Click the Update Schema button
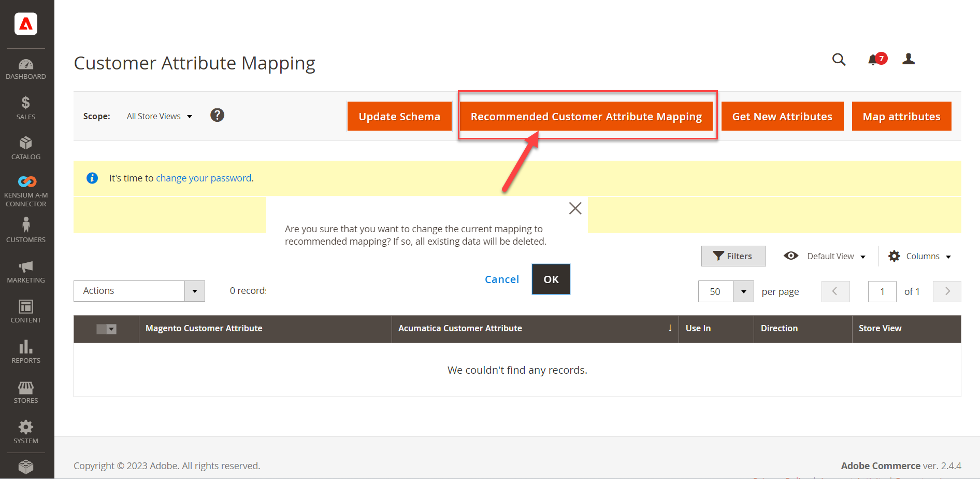Image resolution: width=980 pixels, height=479 pixels. pyautogui.click(x=399, y=116)
